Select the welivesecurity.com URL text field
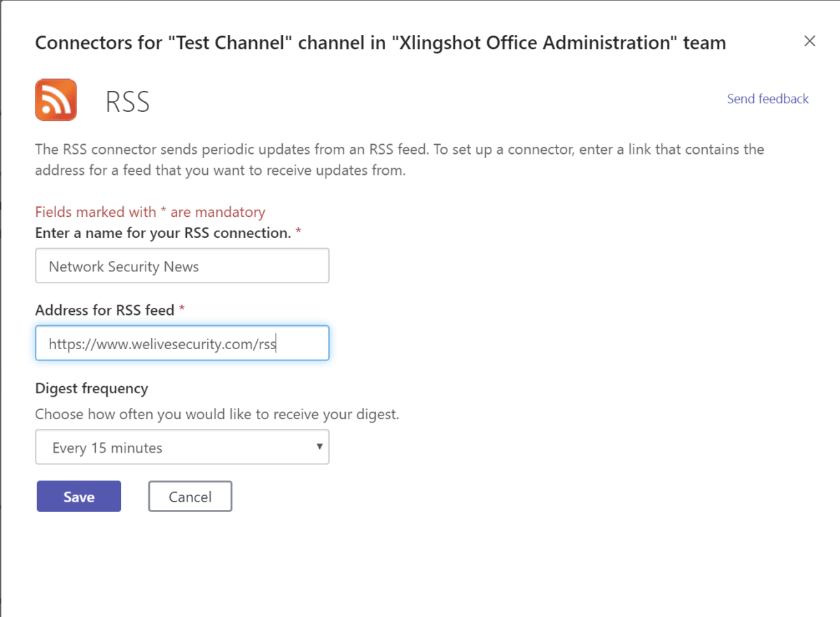The height and width of the screenshot is (617, 840). [x=182, y=343]
